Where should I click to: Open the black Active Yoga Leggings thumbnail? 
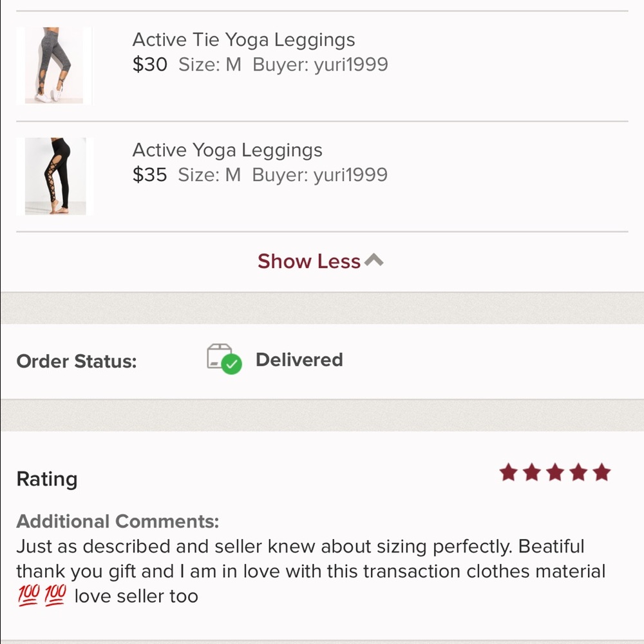[x=55, y=176]
